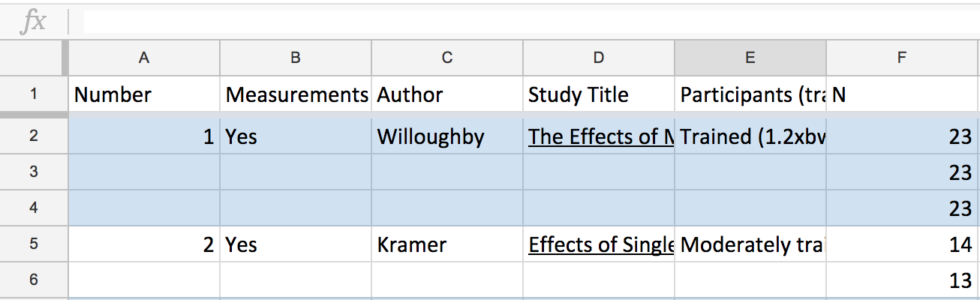Click the Willoughby author cell
The height and width of the screenshot is (300, 980).
(x=447, y=136)
